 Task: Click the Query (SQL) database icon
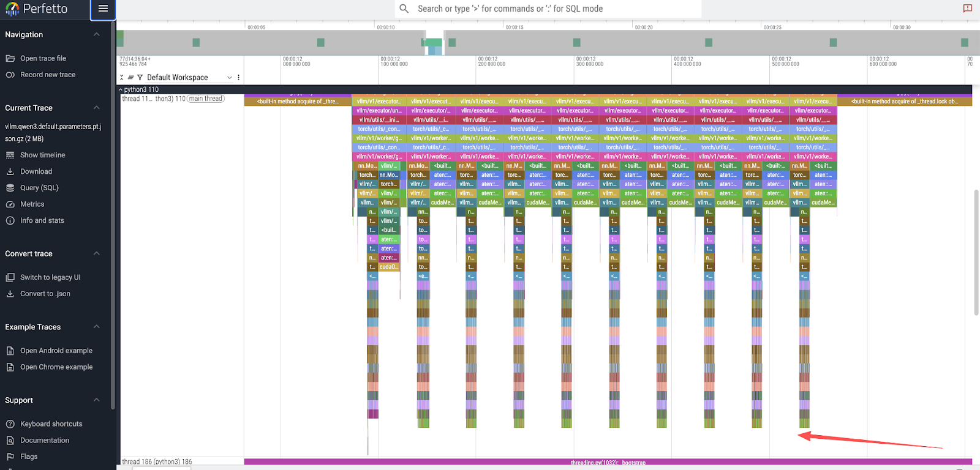[x=10, y=188]
